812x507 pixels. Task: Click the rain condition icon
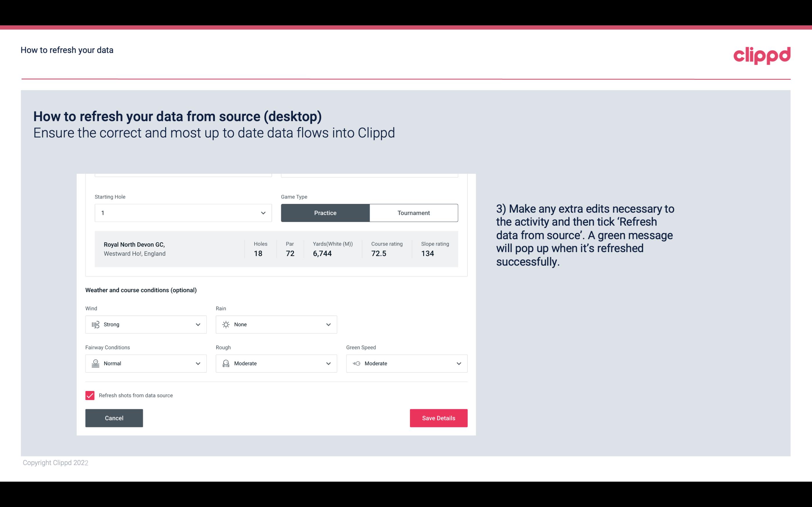(x=226, y=324)
